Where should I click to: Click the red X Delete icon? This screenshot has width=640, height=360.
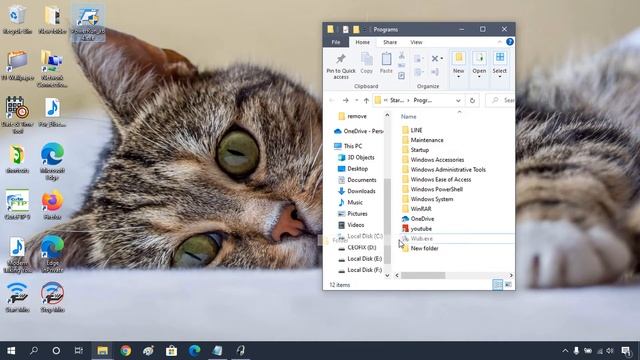435,58
